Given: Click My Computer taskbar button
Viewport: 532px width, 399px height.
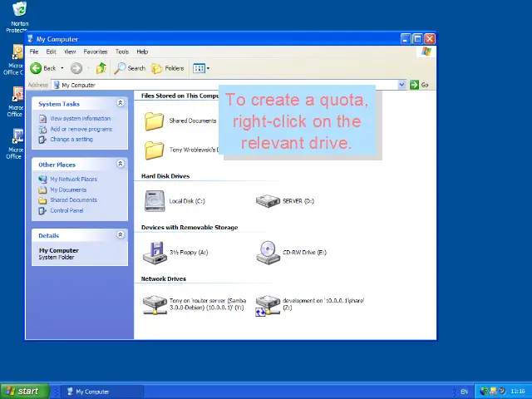Looking at the screenshot, I should [101, 392].
